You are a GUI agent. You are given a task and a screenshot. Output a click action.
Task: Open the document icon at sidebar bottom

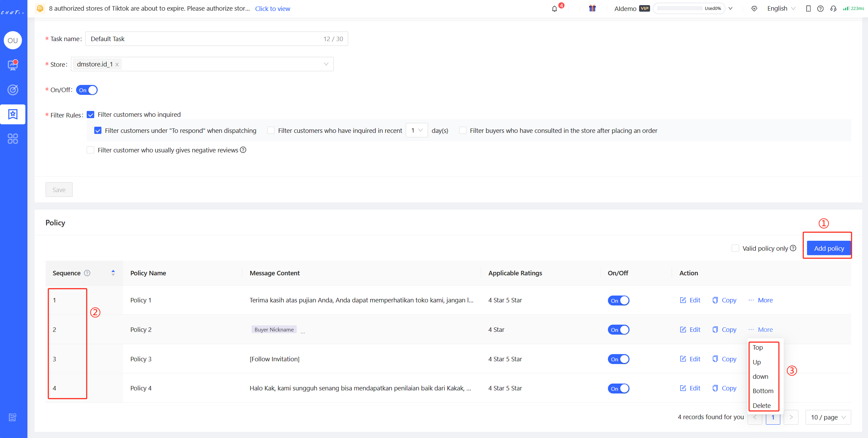point(13,417)
